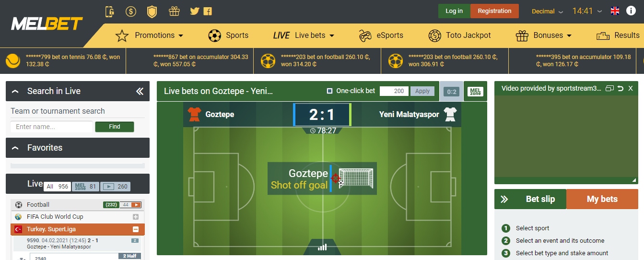Filter live events by MEL zone
The height and width of the screenshot is (260, 644).
pyautogui.click(x=85, y=187)
